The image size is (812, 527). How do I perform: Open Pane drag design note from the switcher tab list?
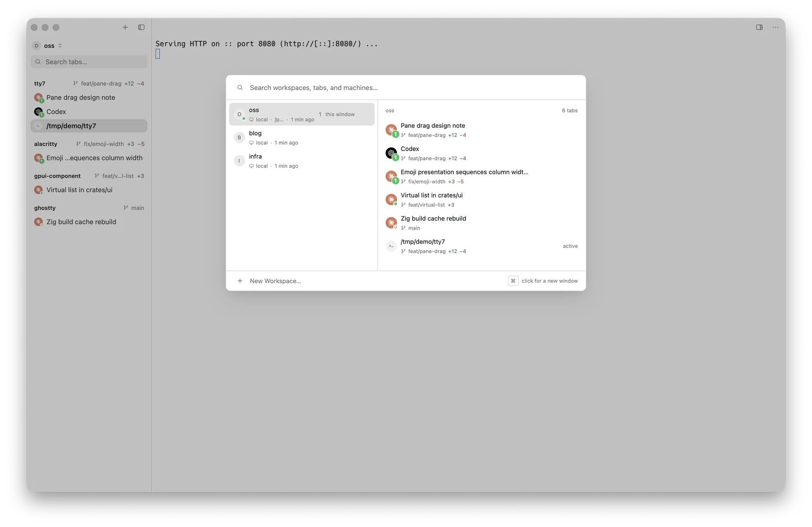tap(481, 130)
